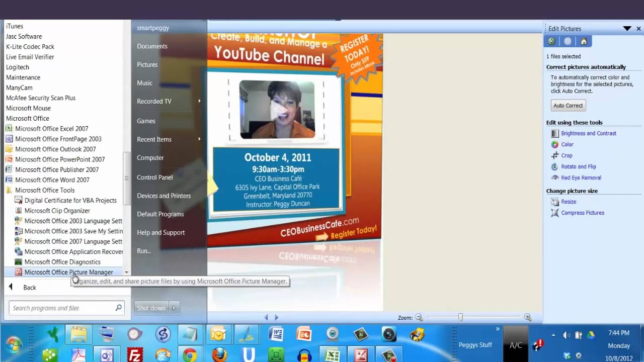The height and width of the screenshot is (362, 644).
Task: Show hidden system tray icons
Action: coord(553,335)
